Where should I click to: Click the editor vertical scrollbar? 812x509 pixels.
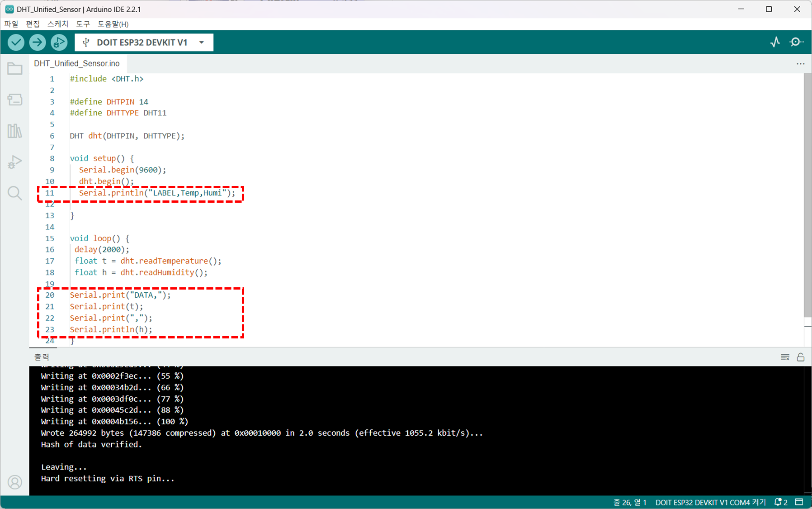coord(807,195)
